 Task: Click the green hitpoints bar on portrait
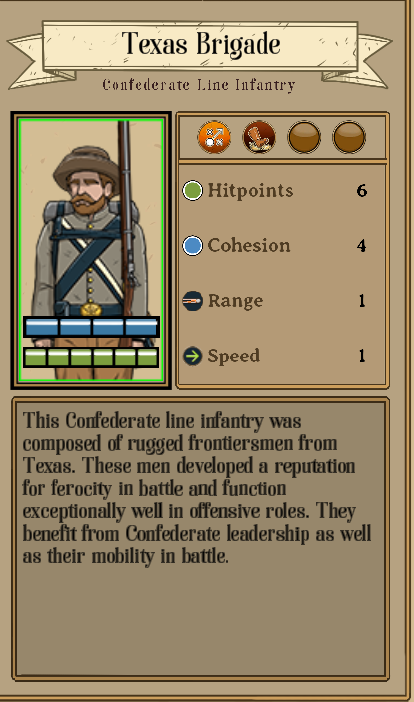click(x=91, y=357)
